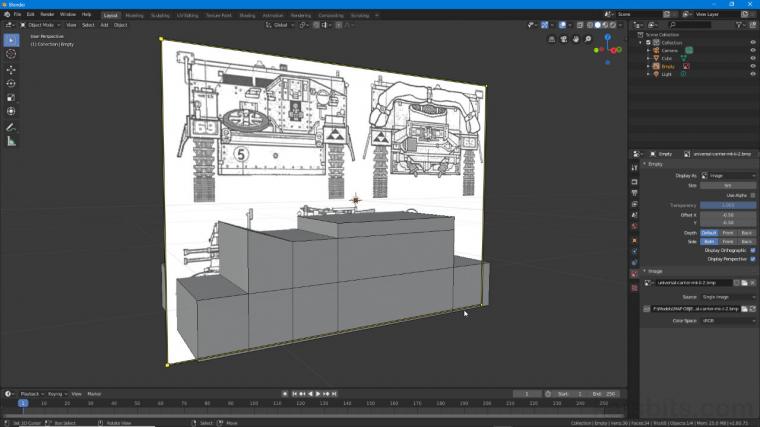
Task: Open the Render menu
Action: tap(47, 15)
